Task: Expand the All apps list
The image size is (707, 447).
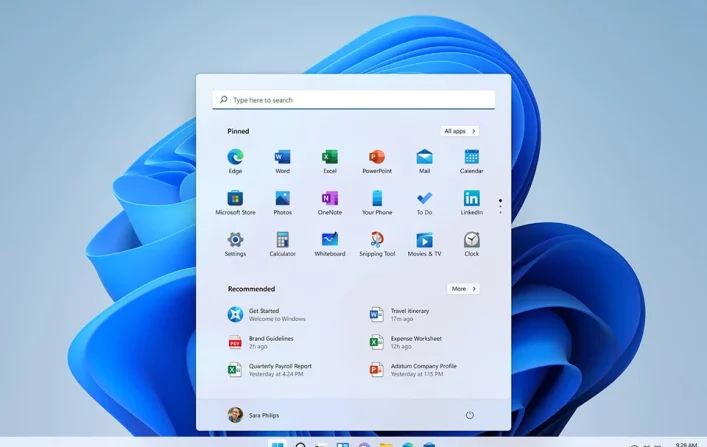Action: [x=460, y=131]
